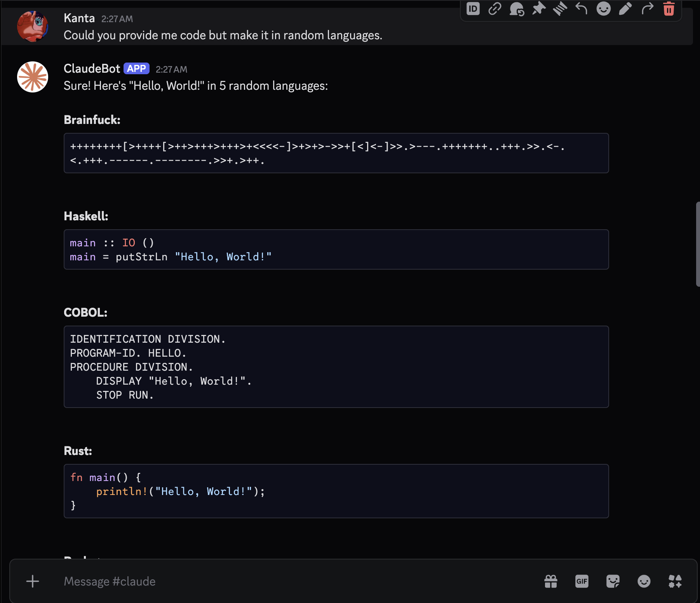700x603 pixels.
Task: Click the APP badge next to ClaudeBot
Action: pos(137,69)
